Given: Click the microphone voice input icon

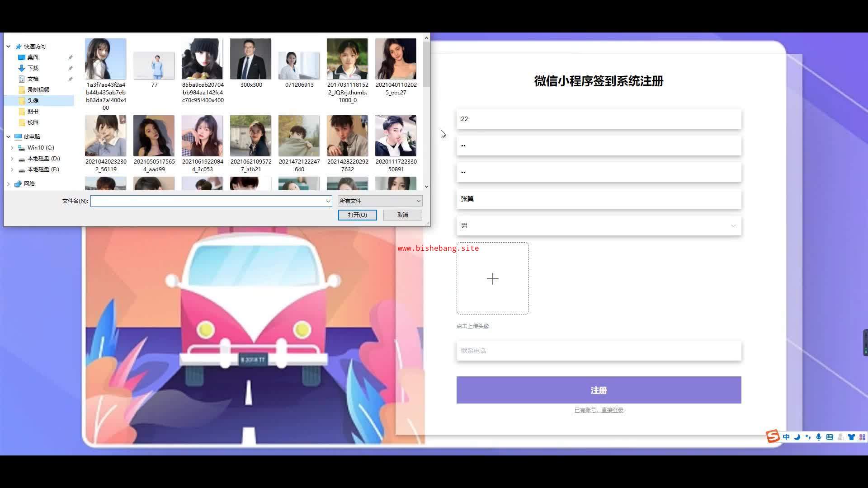Looking at the screenshot, I should coord(819,437).
